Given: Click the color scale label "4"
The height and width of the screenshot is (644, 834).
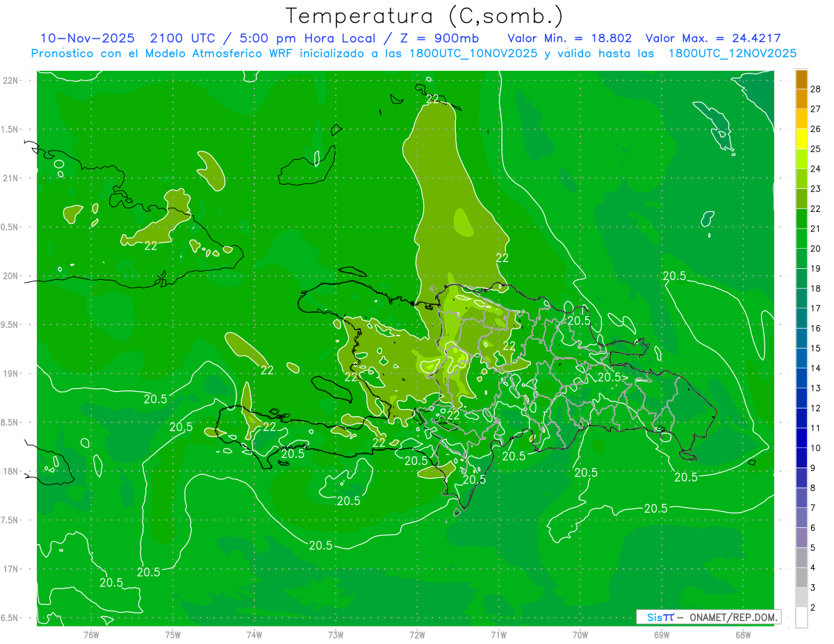Looking at the screenshot, I should click(x=813, y=568).
